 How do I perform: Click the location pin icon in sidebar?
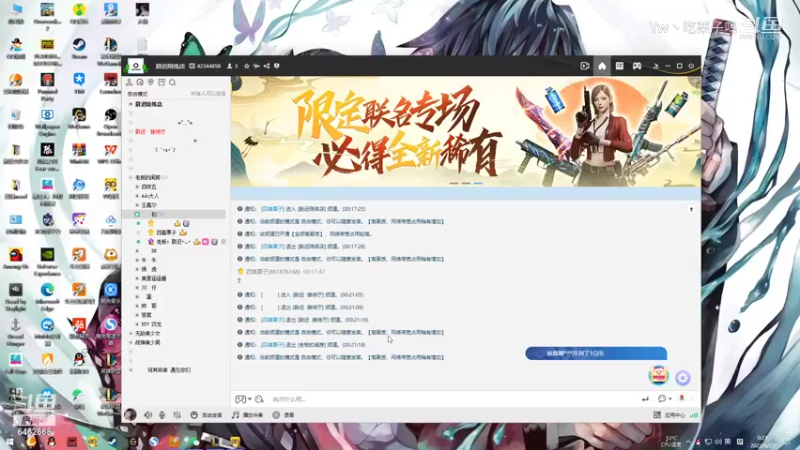point(151,82)
